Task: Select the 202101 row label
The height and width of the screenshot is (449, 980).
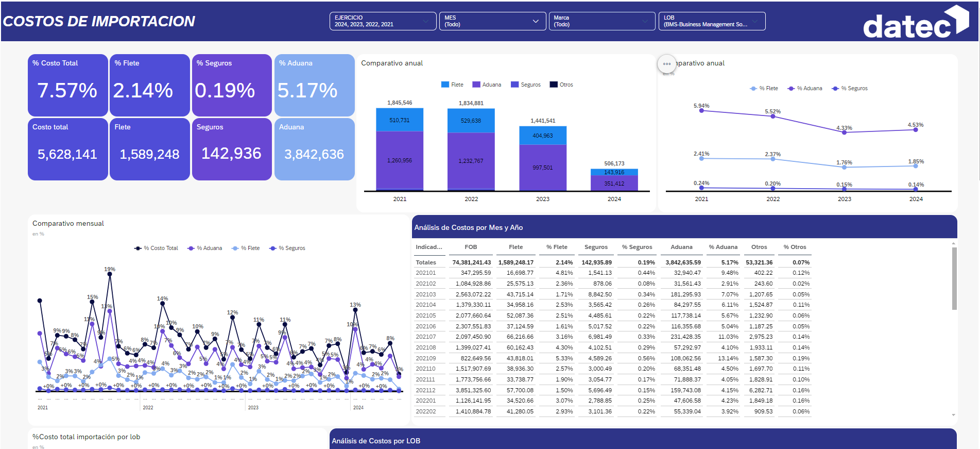Action: 426,273
